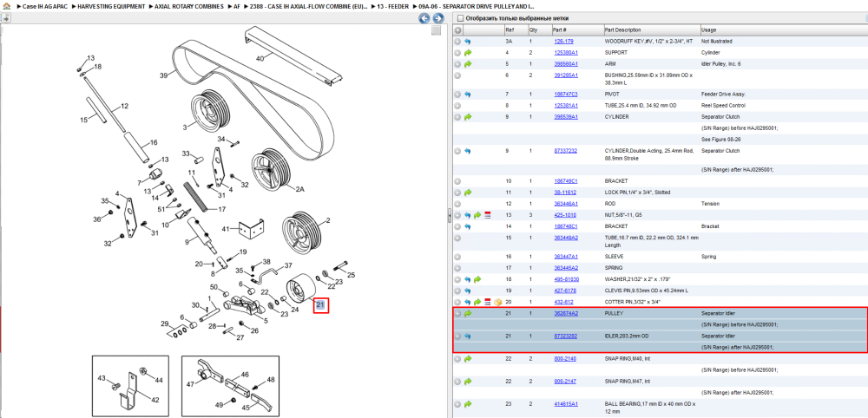Open part number link 414615A1
Image resolution: width=868 pixels, height=418 pixels.
coord(566,404)
